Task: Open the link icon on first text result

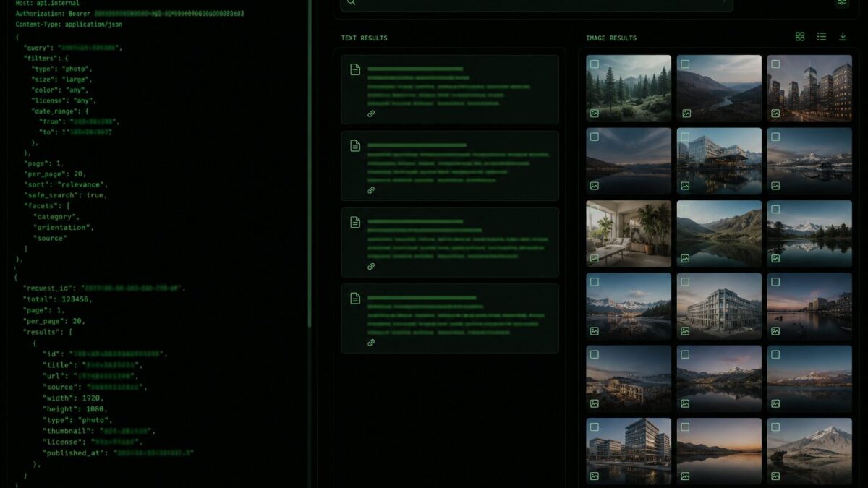Action: 371,114
